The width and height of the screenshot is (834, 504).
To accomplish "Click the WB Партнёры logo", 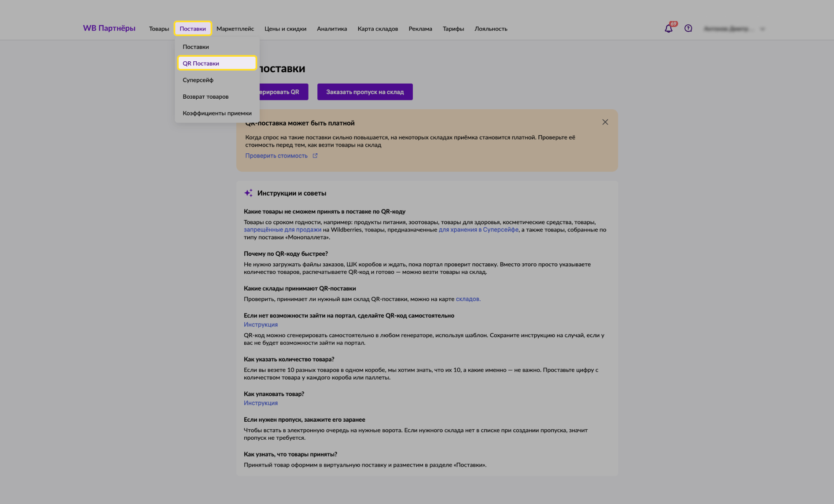I will point(109,28).
